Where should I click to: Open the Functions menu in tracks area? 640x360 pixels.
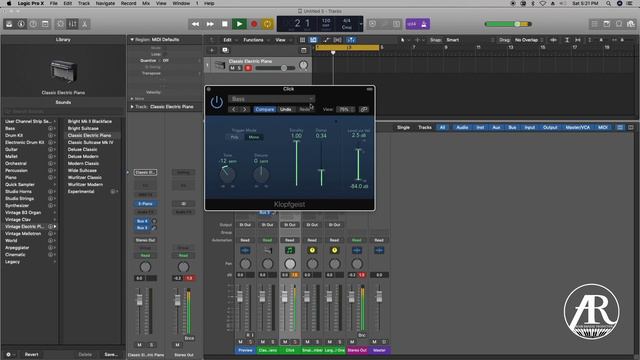[x=253, y=40]
